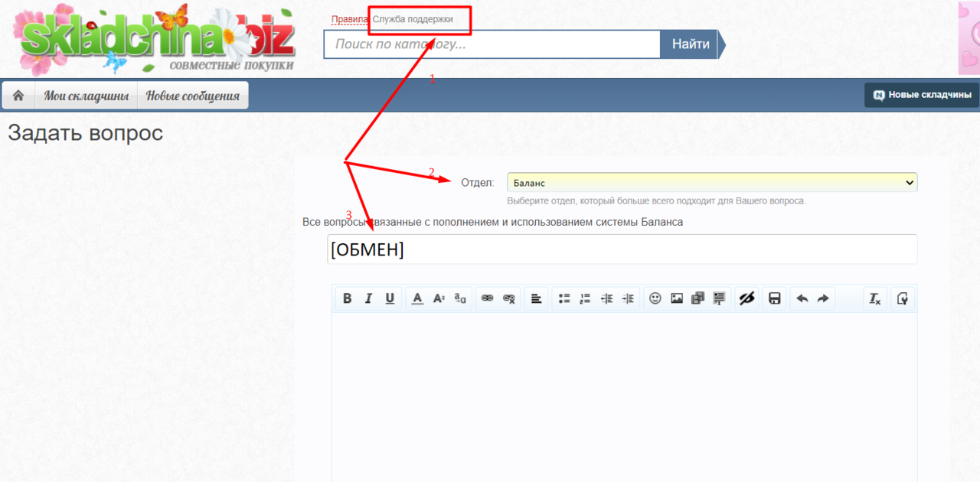
Task: Toggle bold formatting in editor
Action: tap(348, 298)
